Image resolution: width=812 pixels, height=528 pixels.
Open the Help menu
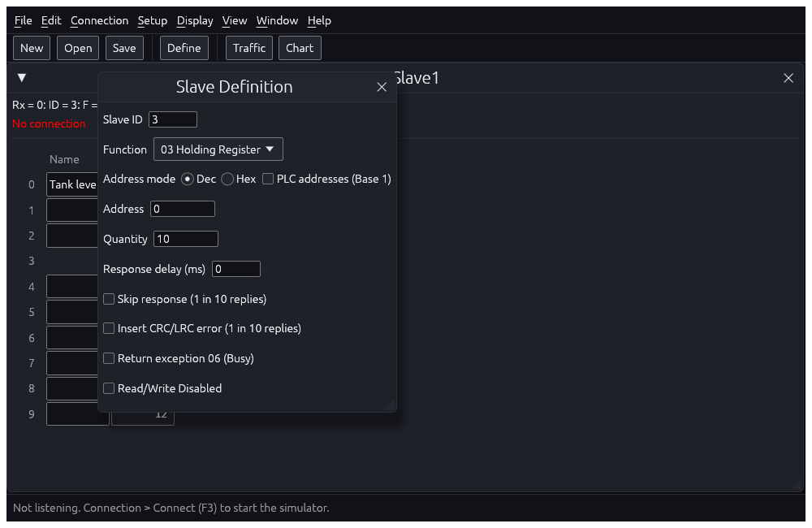tap(319, 21)
